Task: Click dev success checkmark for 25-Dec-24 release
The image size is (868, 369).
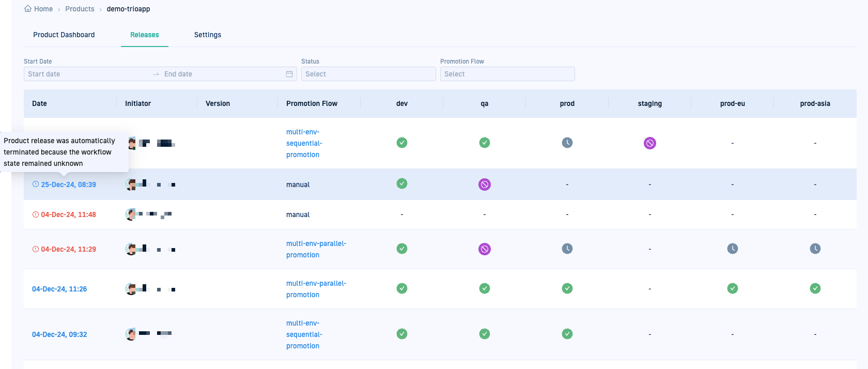Action: [401, 183]
